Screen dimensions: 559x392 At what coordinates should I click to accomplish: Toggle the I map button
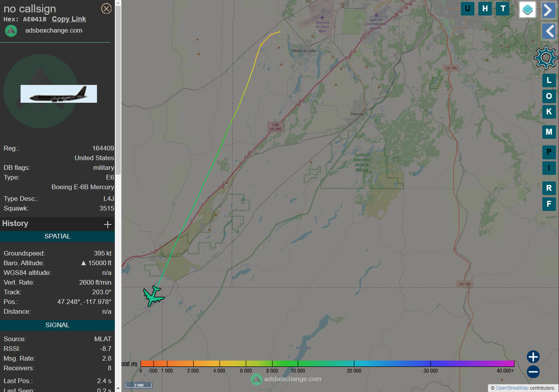(549, 168)
